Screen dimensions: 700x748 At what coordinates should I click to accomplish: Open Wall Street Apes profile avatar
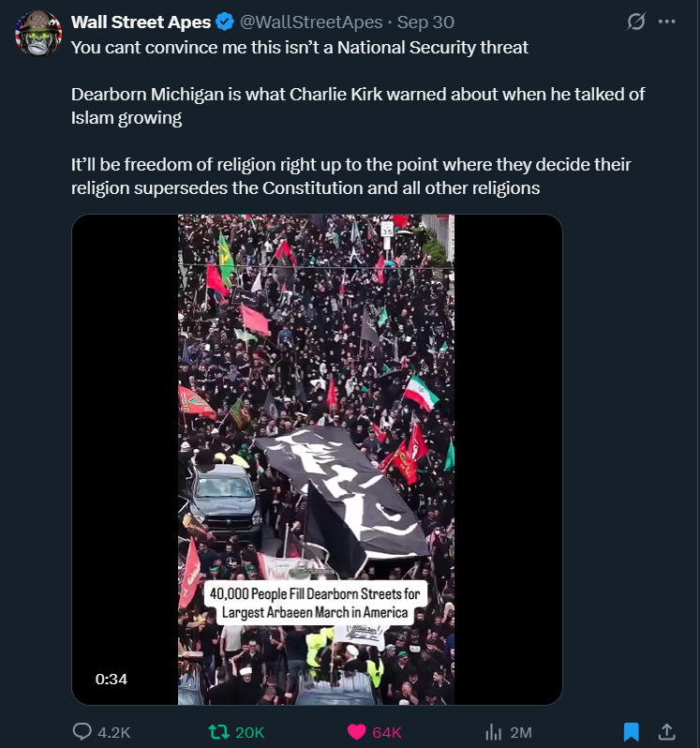tap(38, 34)
